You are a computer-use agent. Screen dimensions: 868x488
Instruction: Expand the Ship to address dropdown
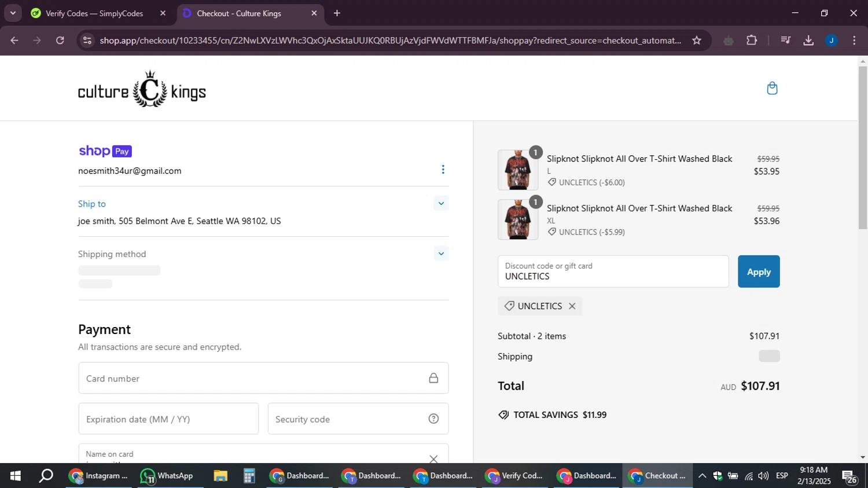(441, 203)
